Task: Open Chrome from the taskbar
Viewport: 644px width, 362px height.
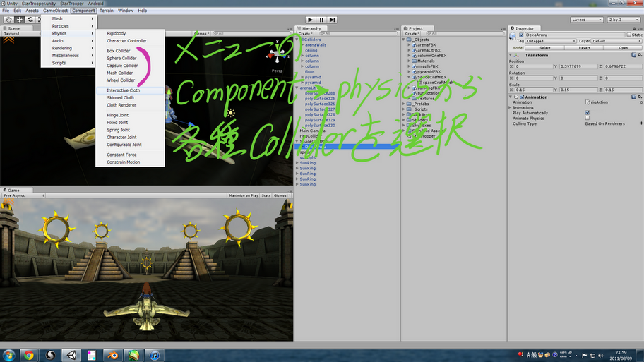Action: coord(29,355)
